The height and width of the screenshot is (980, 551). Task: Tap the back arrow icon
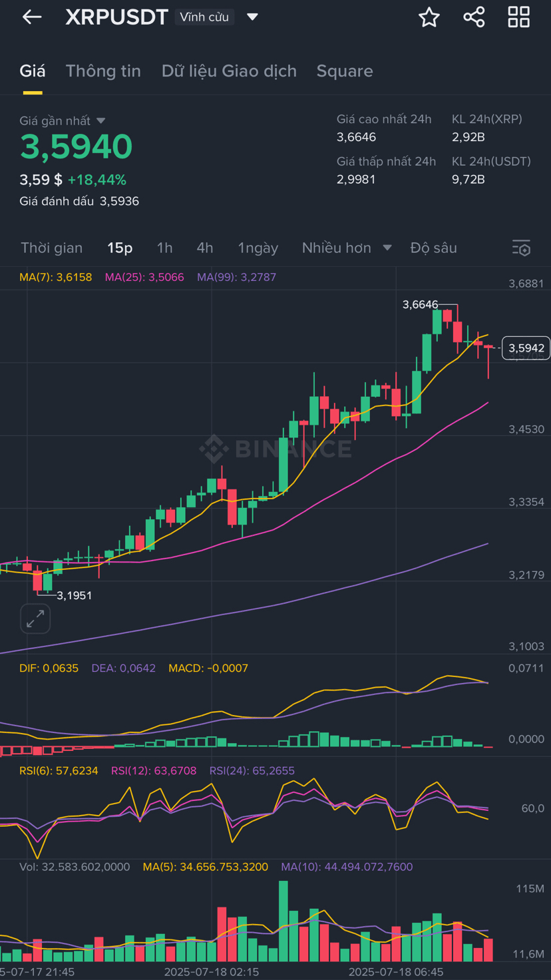[32, 17]
